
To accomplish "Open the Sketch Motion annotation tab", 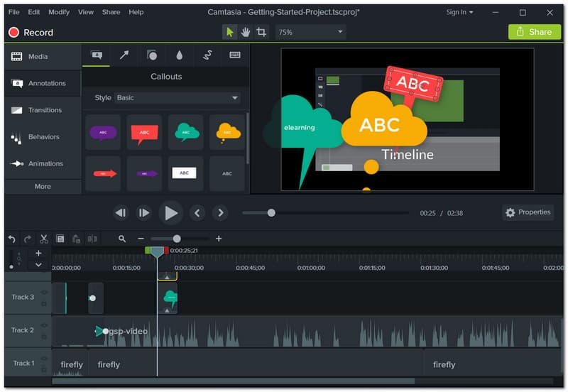I will tap(207, 55).
